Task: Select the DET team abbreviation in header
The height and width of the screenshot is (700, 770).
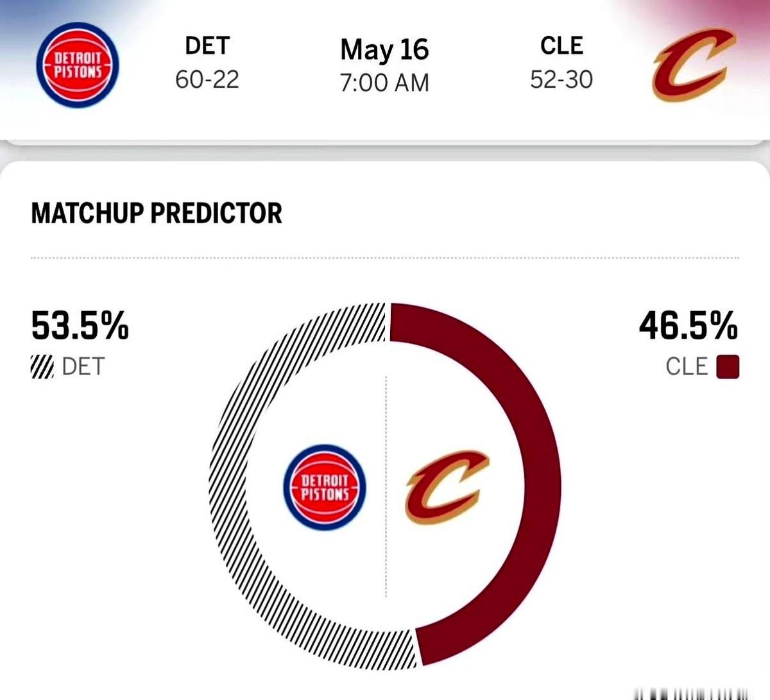Action: click(x=207, y=46)
